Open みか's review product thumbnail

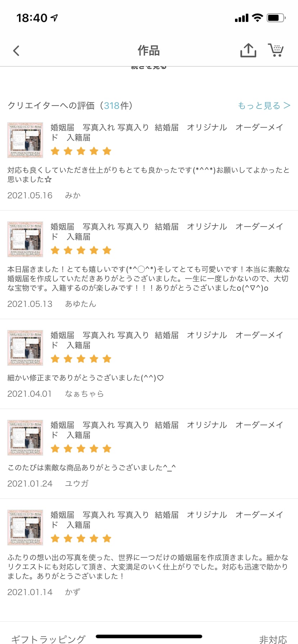coord(25,140)
